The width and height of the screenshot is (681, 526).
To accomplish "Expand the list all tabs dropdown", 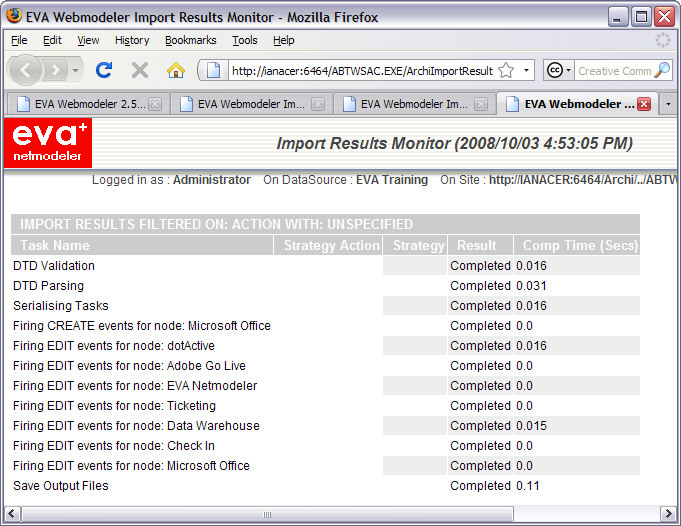I will (x=668, y=104).
